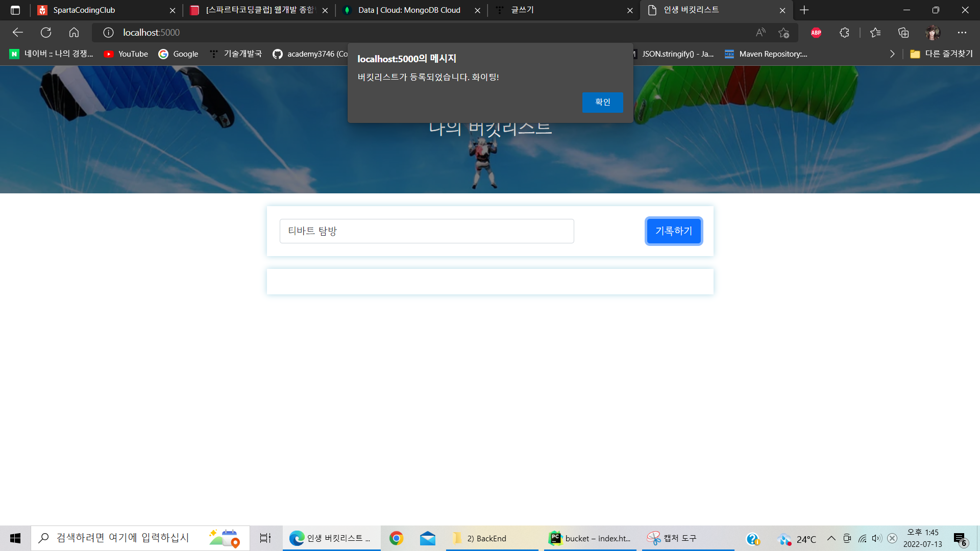Open the Read aloud icon in address bar

761,33
